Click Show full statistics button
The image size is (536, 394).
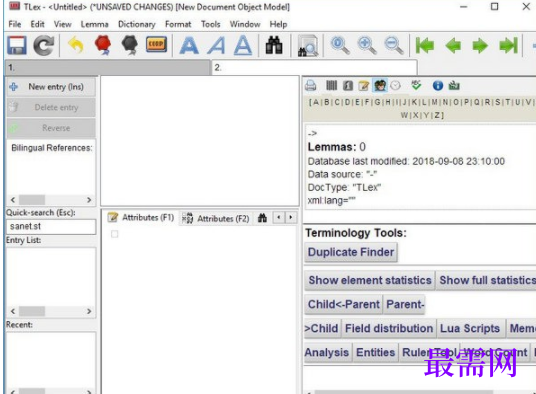(487, 280)
